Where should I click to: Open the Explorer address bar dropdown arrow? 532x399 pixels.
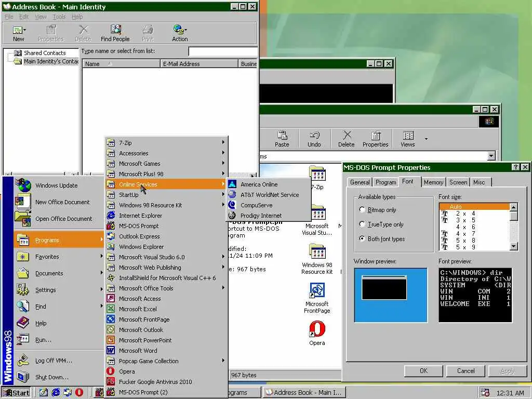click(x=491, y=156)
